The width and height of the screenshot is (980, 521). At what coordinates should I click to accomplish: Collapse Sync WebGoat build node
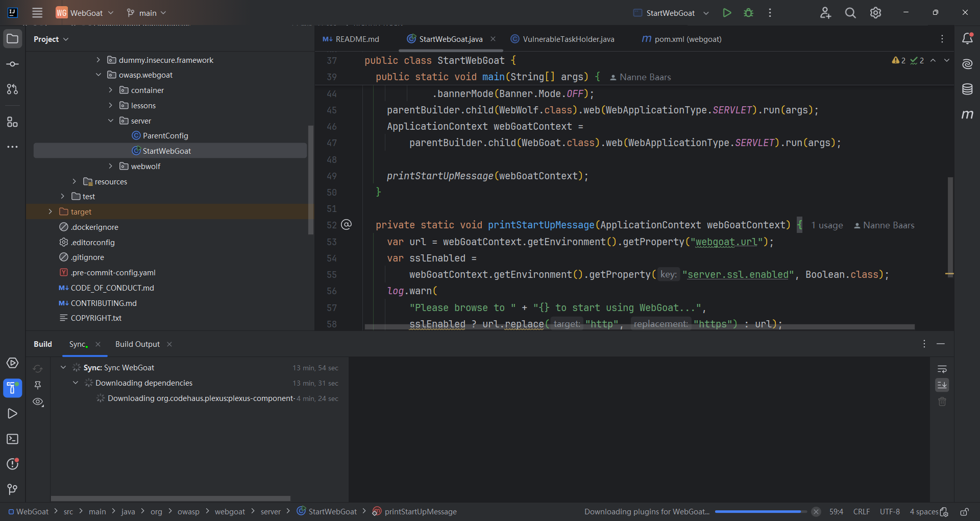(63, 368)
